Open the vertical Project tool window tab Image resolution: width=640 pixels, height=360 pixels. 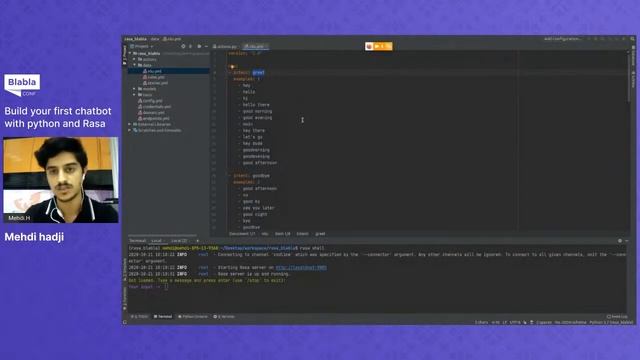pos(125,55)
